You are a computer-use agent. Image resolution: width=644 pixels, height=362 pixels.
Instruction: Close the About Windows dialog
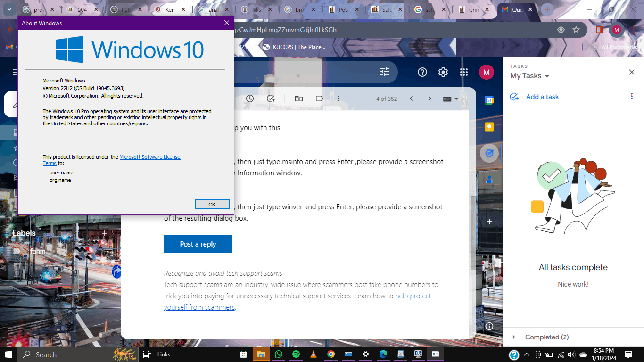pos(226,23)
